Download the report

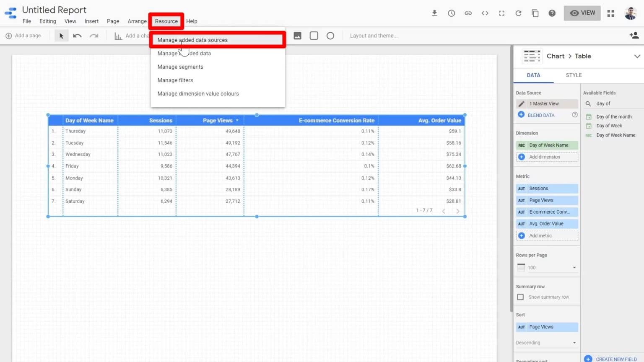pos(434,13)
